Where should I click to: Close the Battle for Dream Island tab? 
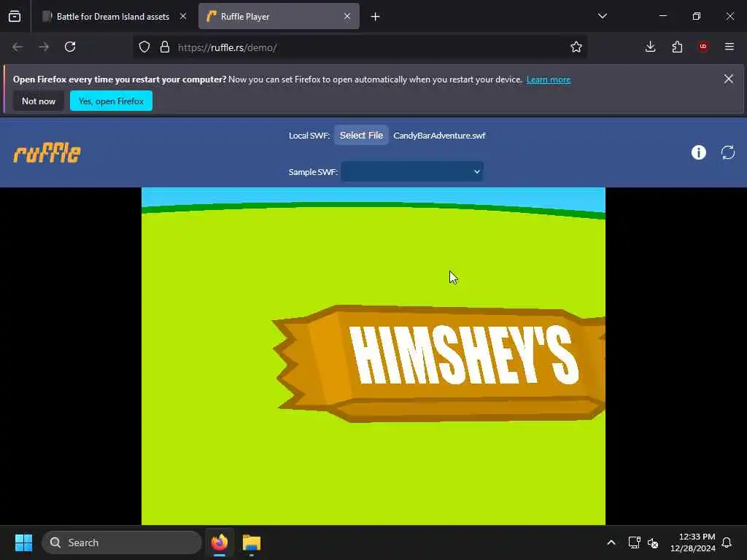click(x=183, y=17)
